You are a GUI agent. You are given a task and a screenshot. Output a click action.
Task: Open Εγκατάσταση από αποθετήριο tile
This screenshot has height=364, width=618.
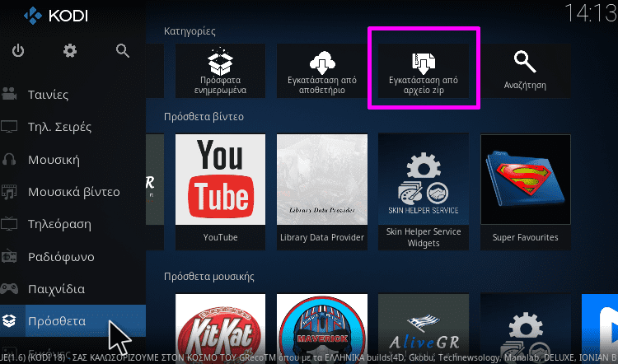322,71
